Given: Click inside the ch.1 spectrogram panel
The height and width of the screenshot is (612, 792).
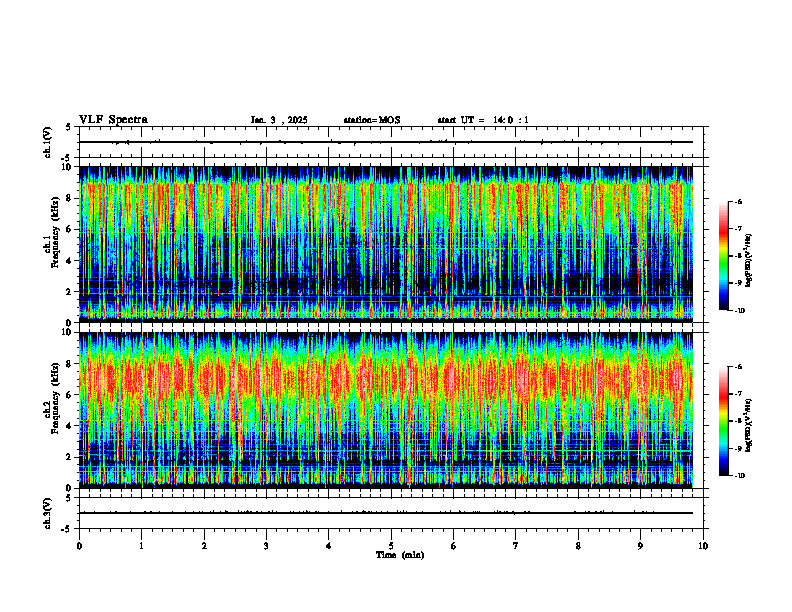Looking at the screenshot, I should click(385, 244).
